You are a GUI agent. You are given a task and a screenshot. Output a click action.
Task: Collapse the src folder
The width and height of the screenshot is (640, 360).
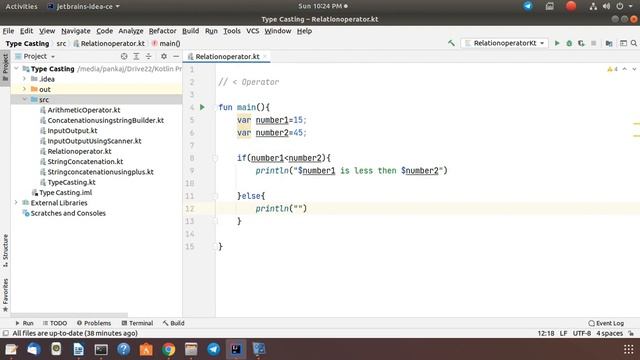[25, 99]
